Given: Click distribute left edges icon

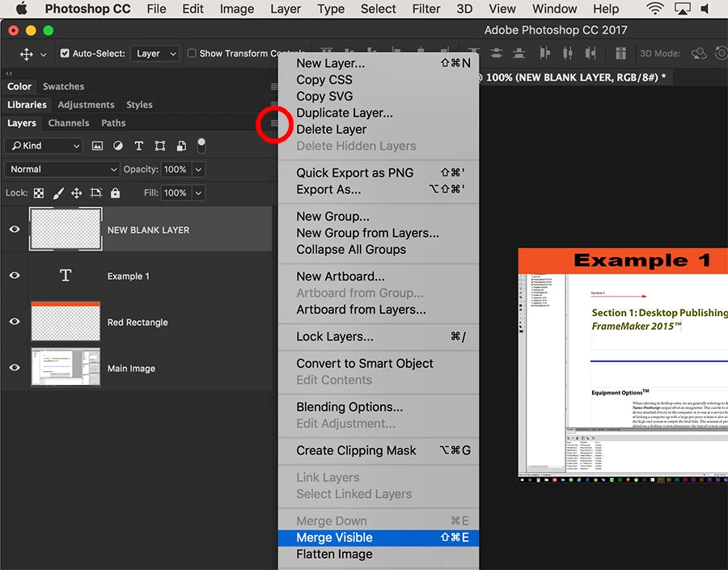Looking at the screenshot, I should pos(544,53).
